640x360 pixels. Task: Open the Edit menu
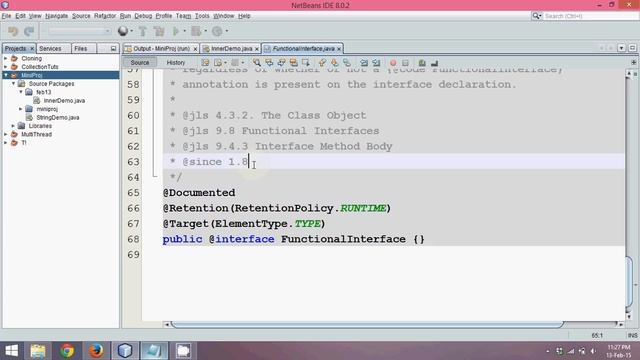click(x=20, y=16)
